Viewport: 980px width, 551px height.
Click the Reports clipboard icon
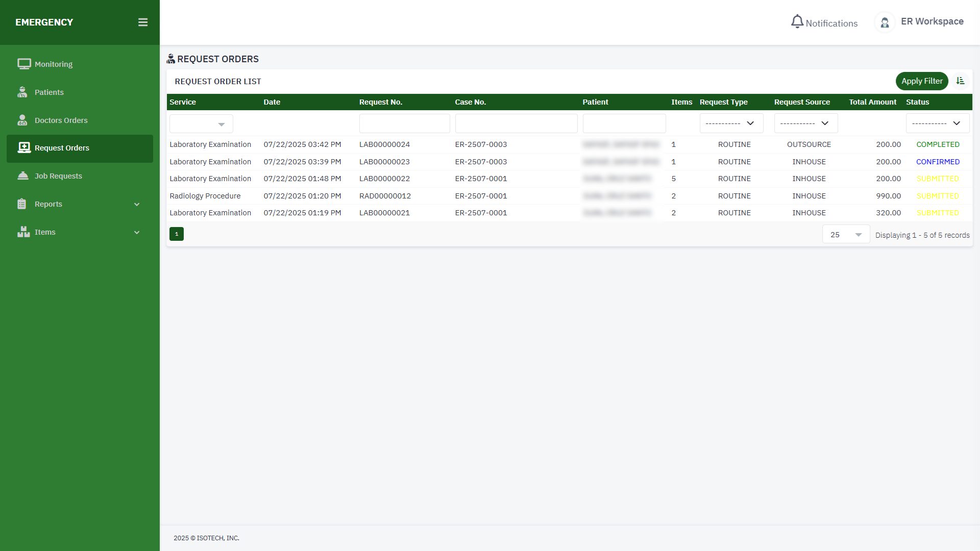pyautogui.click(x=22, y=204)
